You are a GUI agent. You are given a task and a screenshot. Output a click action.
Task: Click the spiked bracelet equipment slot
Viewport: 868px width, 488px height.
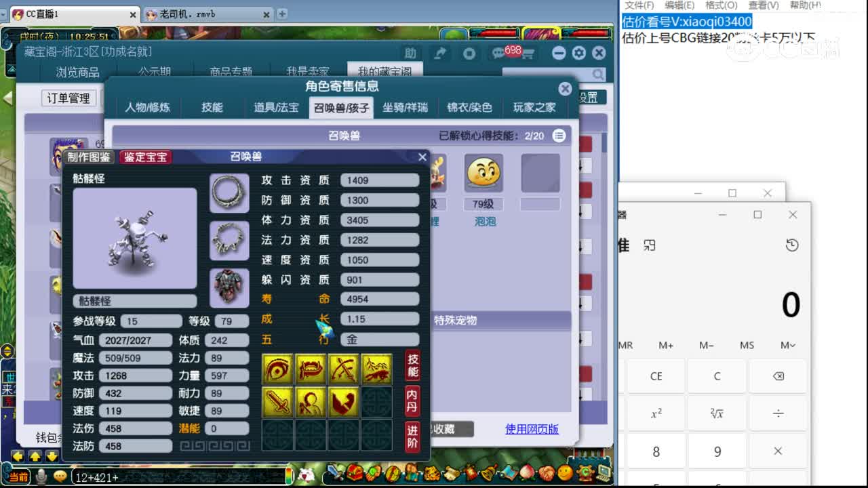pyautogui.click(x=229, y=240)
